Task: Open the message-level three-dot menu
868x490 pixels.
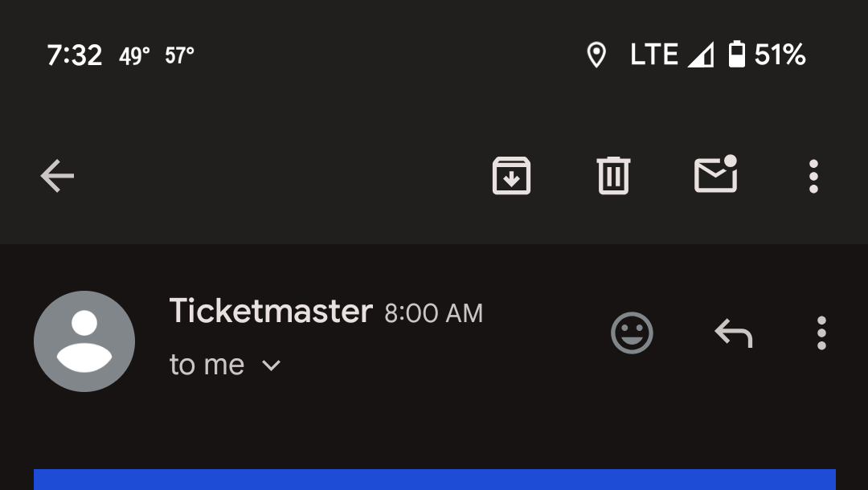Action: 821,333
